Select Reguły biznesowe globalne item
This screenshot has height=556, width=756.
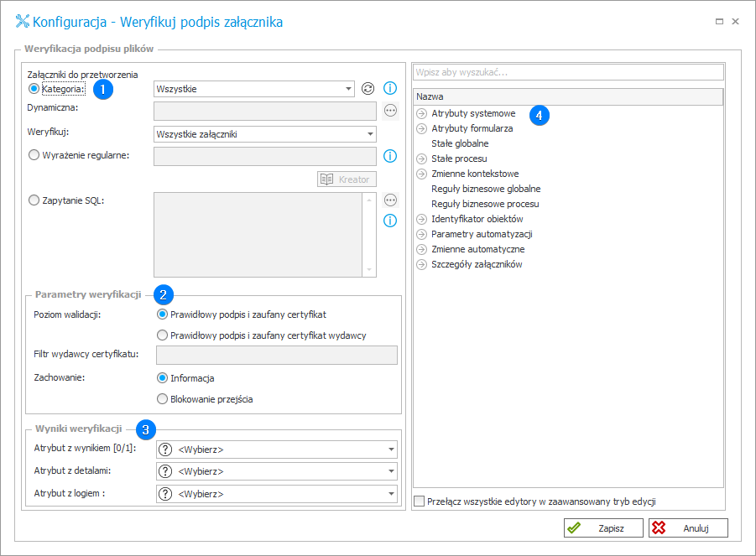486,189
